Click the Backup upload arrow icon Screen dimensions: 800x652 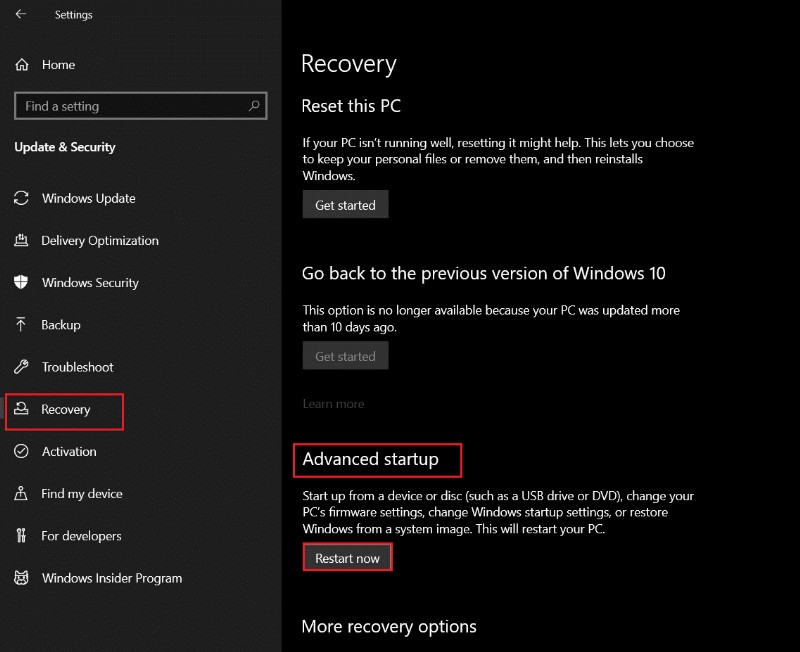[x=20, y=324]
